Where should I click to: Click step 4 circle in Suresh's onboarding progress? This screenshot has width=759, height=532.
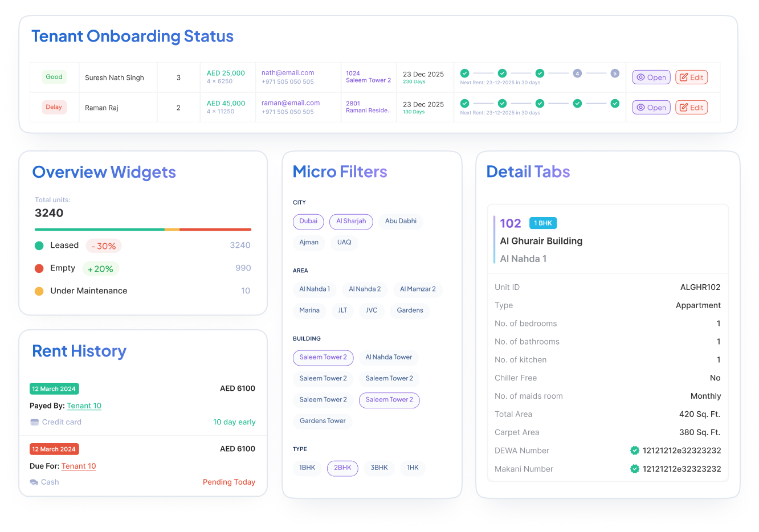[x=577, y=73]
